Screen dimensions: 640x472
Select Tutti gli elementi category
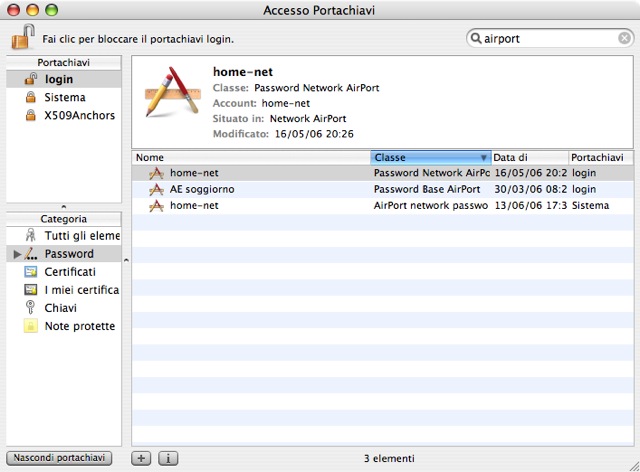[64, 236]
